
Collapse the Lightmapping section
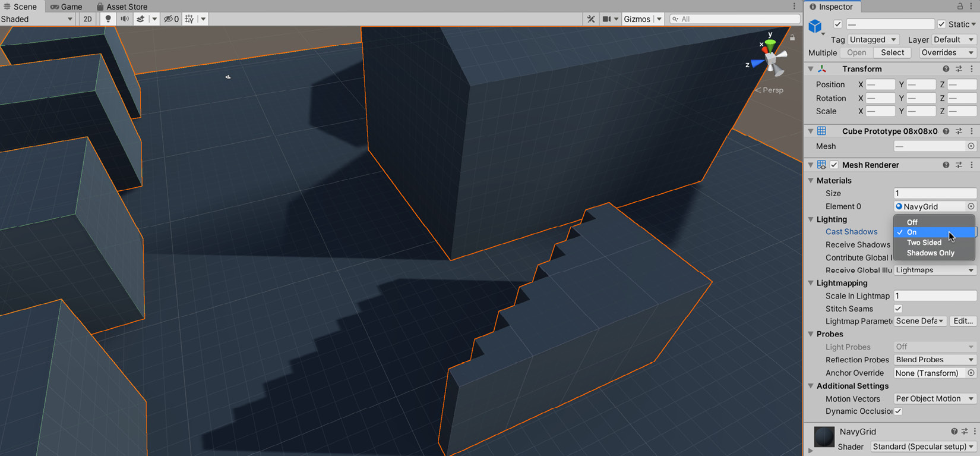[x=811, y=283]
